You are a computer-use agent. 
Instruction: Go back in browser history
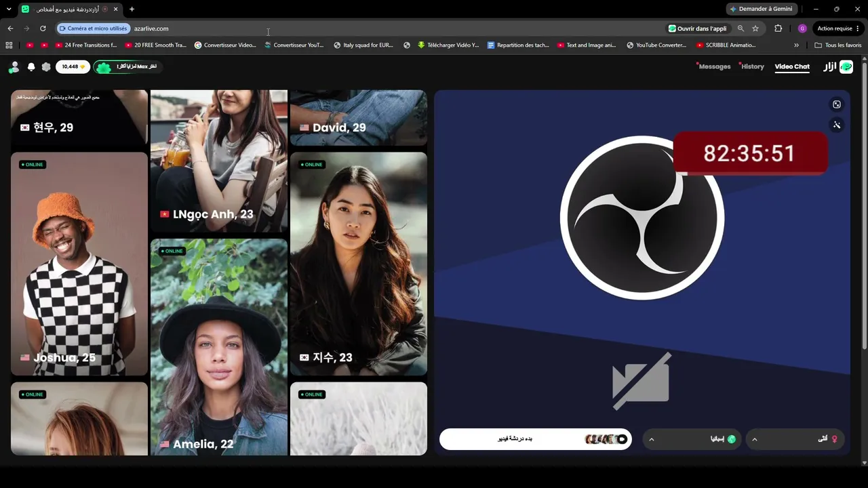(x=10, y=28)
